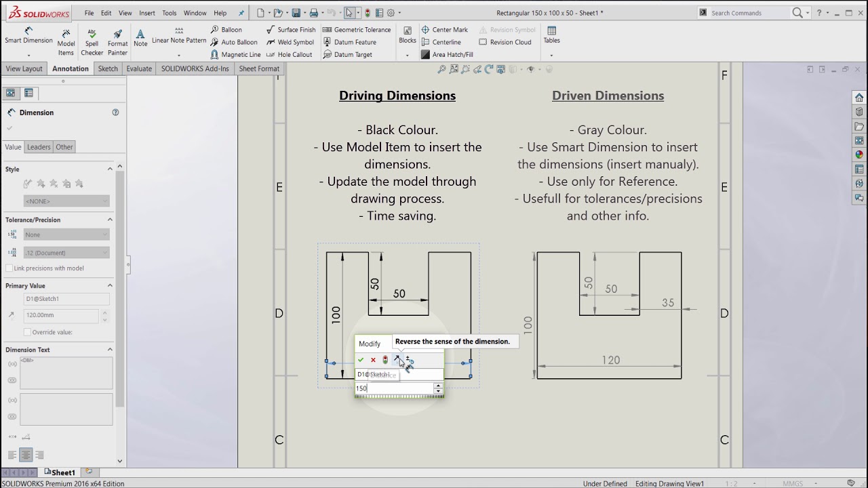The image size is (868, 488).
Task: Increase Modify value with up spinner
Action: 438,386
